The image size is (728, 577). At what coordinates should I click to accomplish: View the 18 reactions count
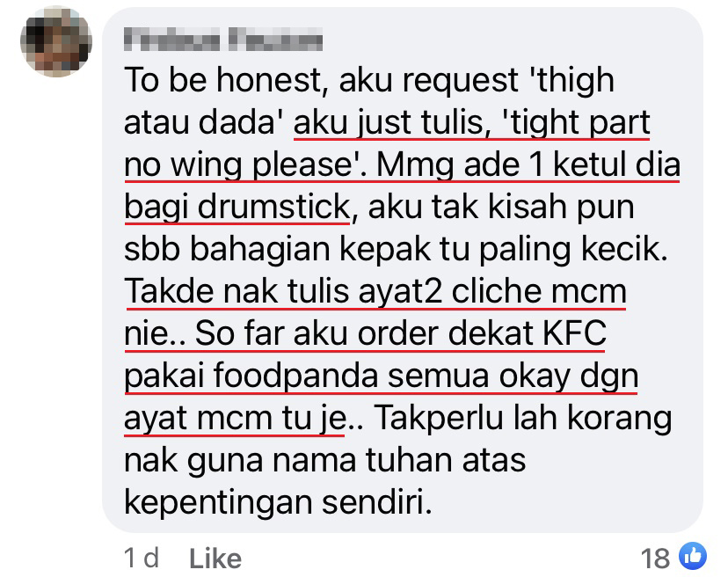(655, 558)
